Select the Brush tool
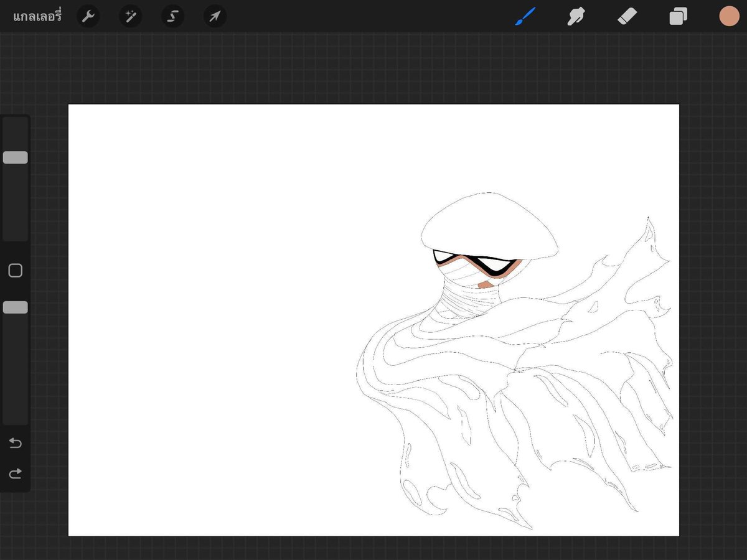This screenshot has width=747, height=560. click(x=525, y=16)
